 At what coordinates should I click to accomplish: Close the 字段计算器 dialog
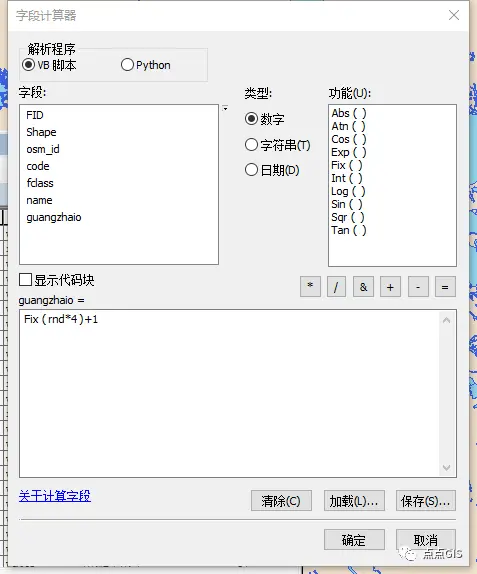[x=454, y=15]
